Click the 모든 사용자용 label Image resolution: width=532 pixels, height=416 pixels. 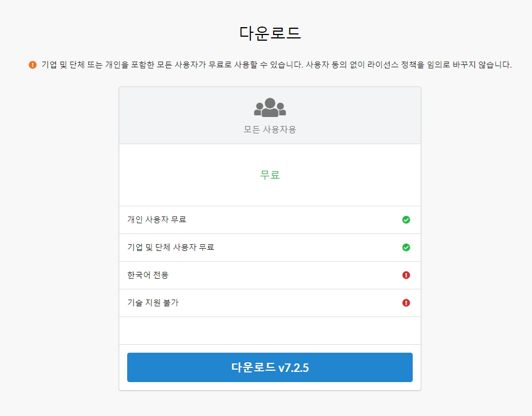click(270, 129)
